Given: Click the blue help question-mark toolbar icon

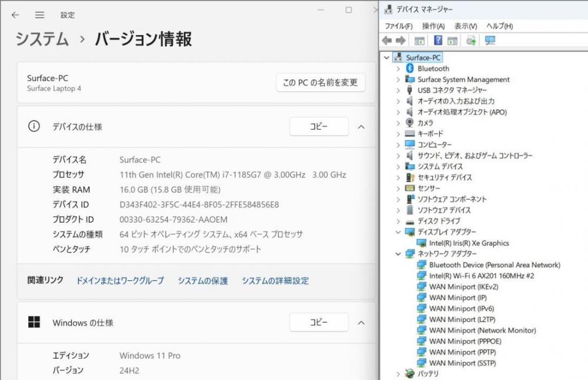Looking at the screenshot, I should pyautogui.click(x=437, y=40).
